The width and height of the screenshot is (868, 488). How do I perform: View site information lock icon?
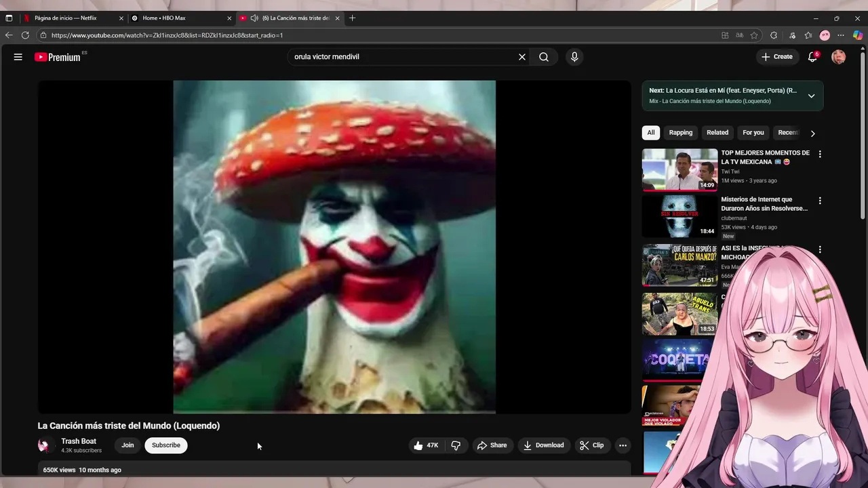pos(43,35)
